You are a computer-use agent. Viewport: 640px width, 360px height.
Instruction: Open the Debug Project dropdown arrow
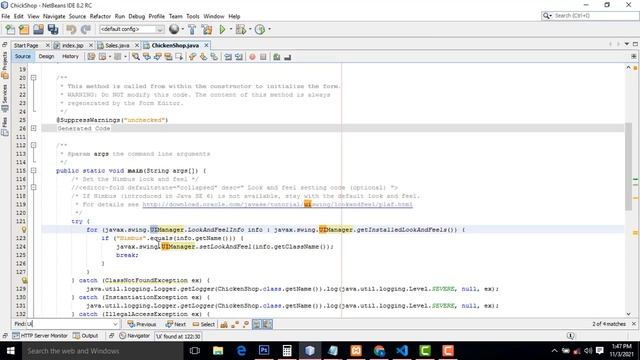click(250, 29)
